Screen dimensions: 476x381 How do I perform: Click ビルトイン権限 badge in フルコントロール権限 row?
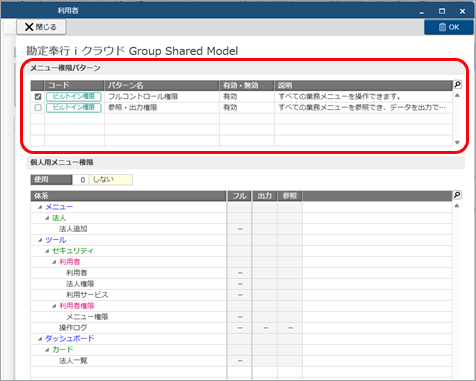click(x=74, y=97)
